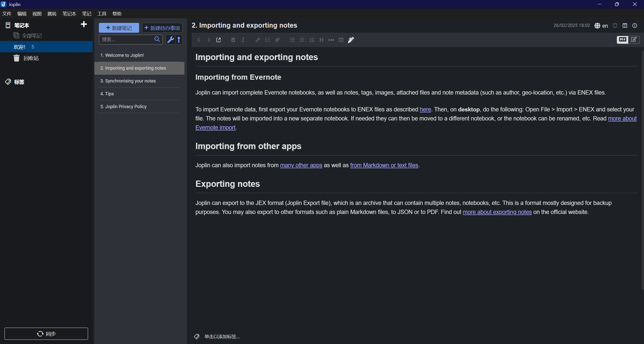This screenshot has width=644, height=344.
Task: Open sort order options wrench icon
Action: (170, 39)
